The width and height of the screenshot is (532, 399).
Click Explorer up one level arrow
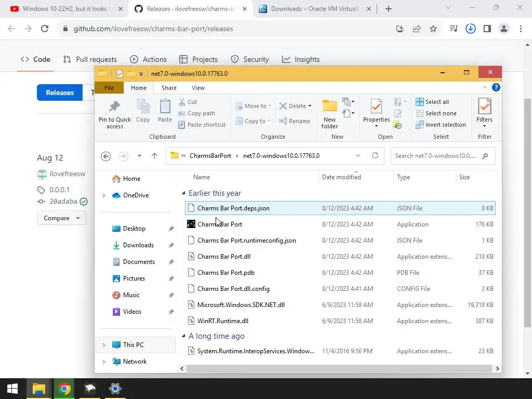pyautogui.click(x=154, y=156)
